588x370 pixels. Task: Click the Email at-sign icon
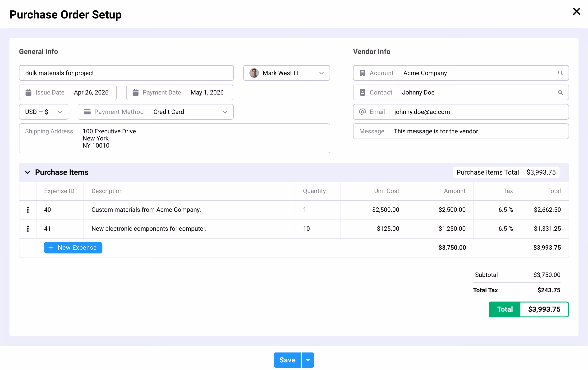click(x=362, y=112)
